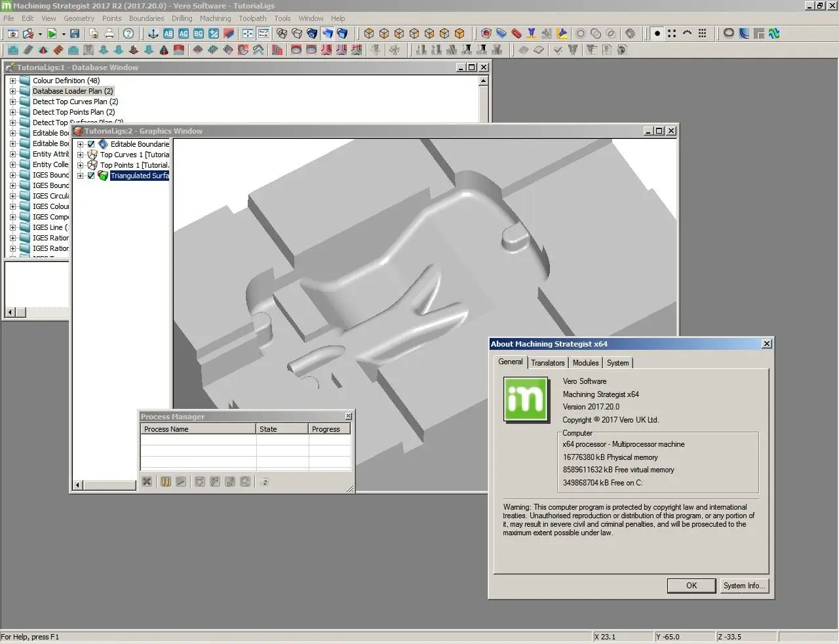Select the IGES Line tree item
Screen dimensions: 839x644
point(50,227)
